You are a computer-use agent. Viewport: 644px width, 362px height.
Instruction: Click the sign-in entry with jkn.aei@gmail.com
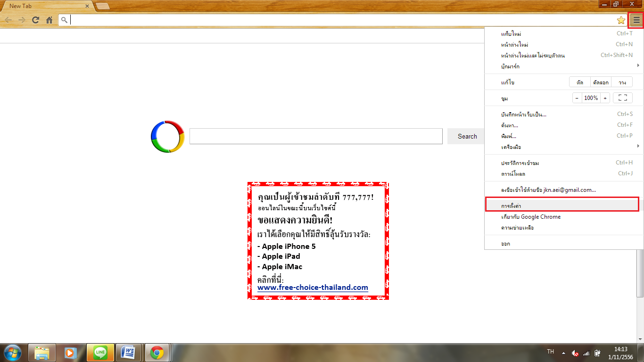coord(564,190)
